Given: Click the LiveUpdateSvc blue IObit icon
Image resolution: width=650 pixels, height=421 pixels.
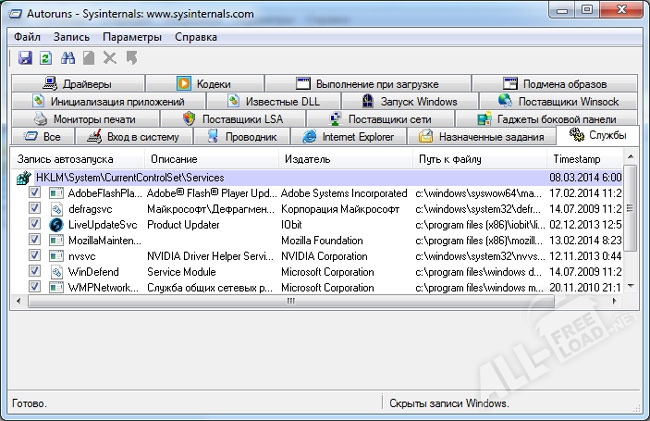Looking at the screenshot, I should (x=56, y=225).
